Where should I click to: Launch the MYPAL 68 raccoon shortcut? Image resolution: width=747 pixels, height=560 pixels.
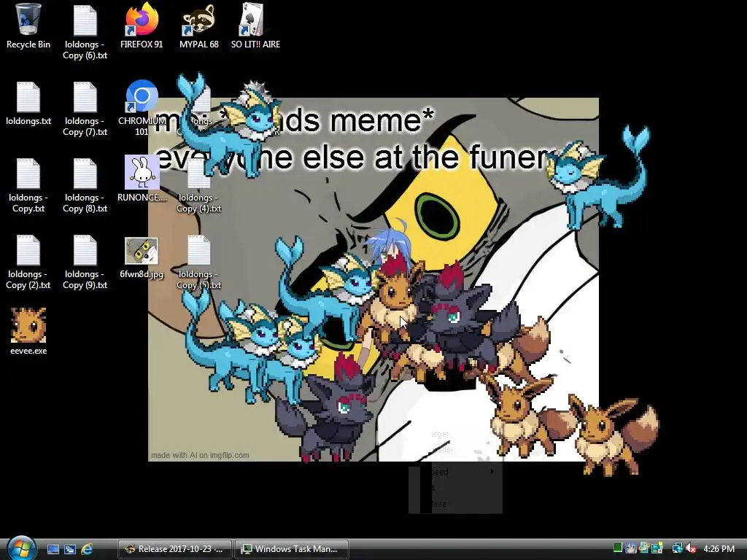198,26
